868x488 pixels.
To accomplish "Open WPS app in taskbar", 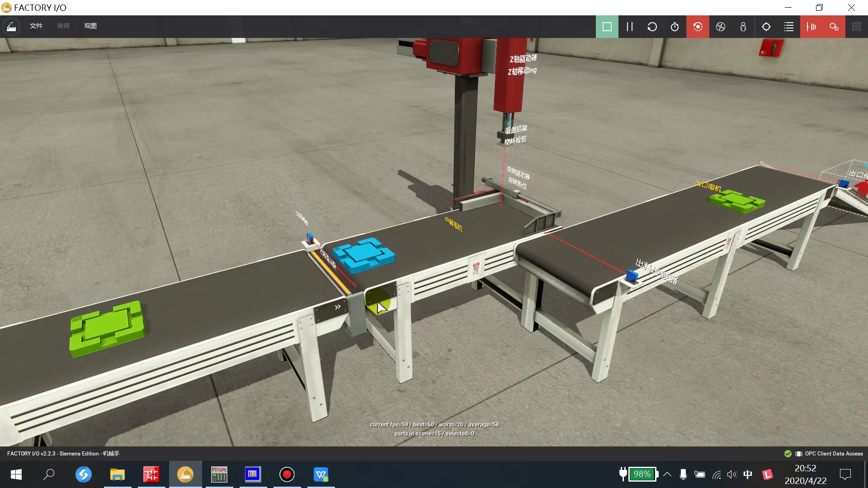I will coord(321,474).
